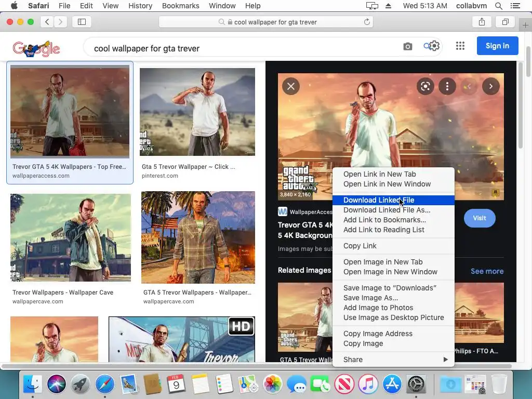Open the View menu

(110, 6)
